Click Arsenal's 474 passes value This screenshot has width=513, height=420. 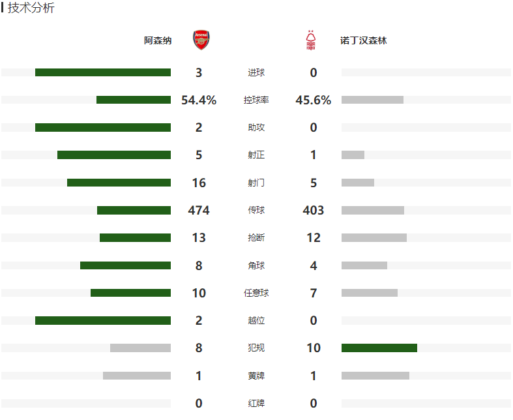[x=199, y=210]
